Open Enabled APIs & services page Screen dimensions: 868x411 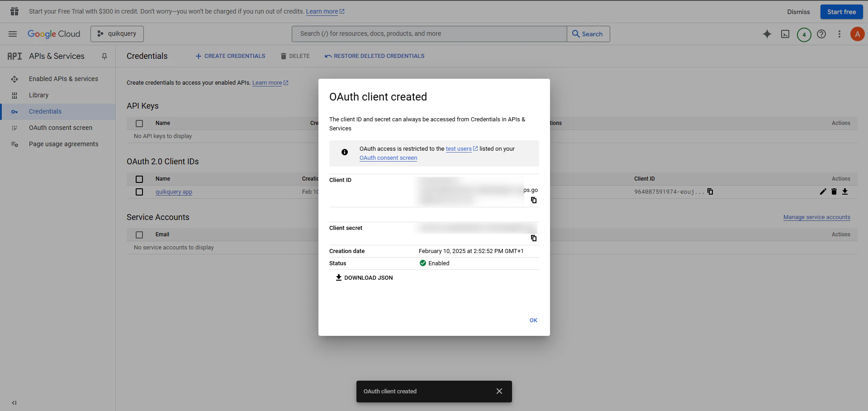point(63,79)
